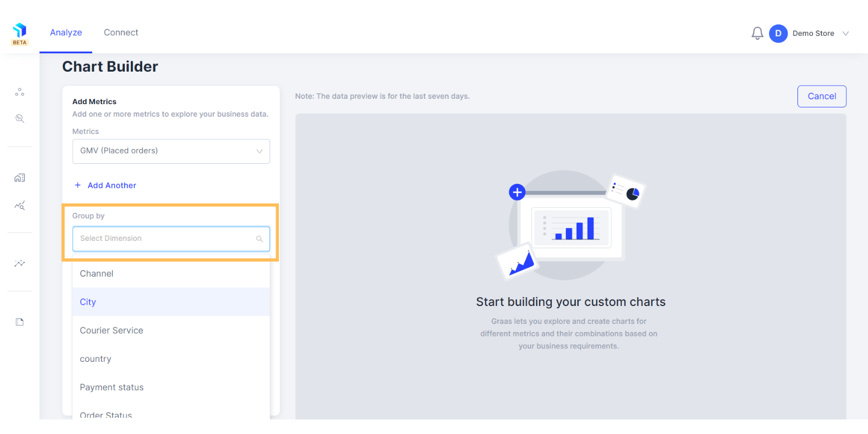Image resolution: width=868 pixels, height=434 pixels.
Task: Click Add Another metric link
Action: pyautogui.click(x=112, y=186)
